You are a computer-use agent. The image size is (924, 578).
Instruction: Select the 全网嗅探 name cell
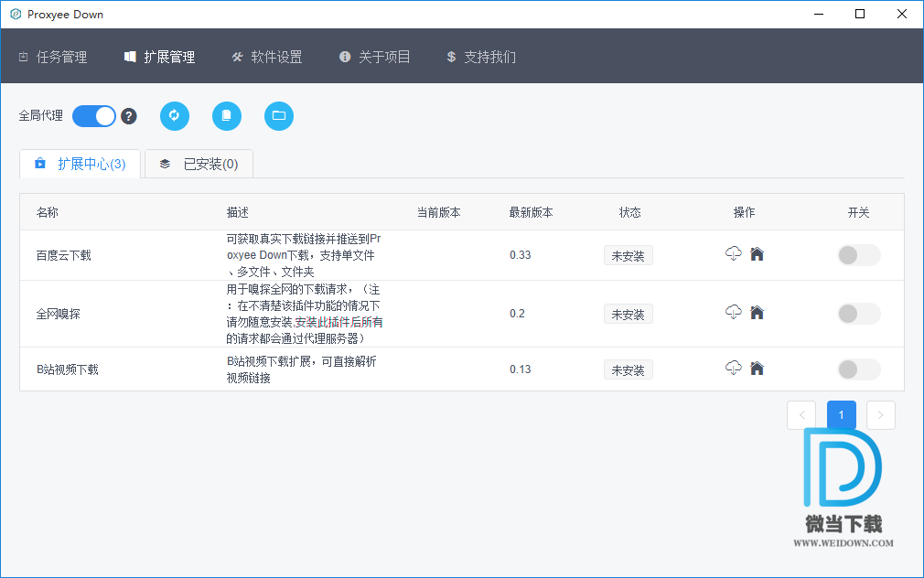(59, 314)
